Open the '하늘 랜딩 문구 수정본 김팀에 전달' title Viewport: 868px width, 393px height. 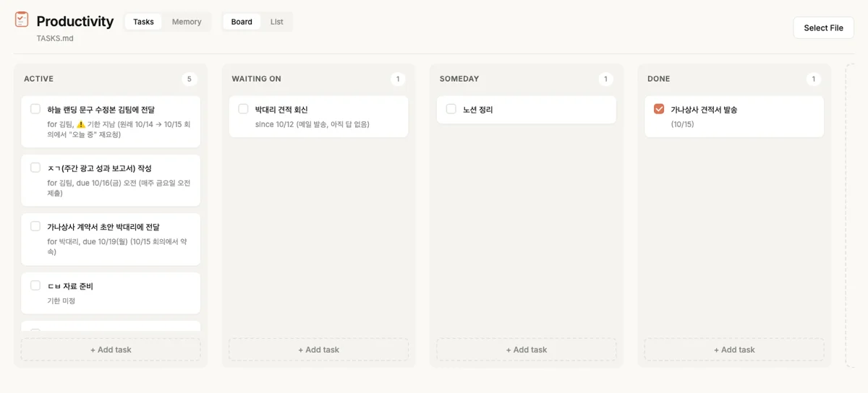click(x=101, y=110)
